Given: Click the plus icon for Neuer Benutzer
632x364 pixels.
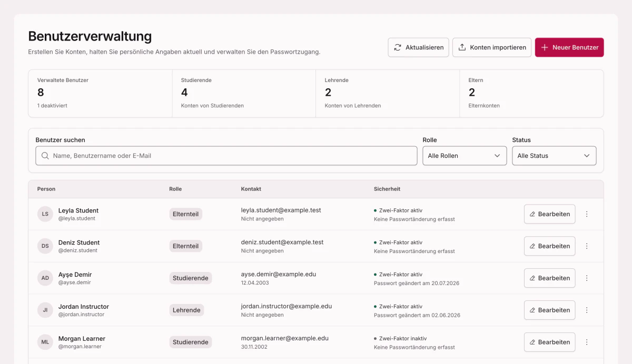Looking at the screenshot, I should coord(545,47).
